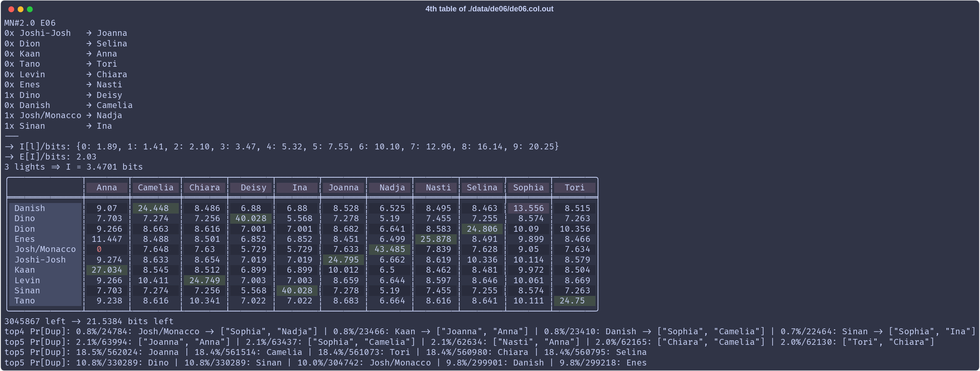Image resolution: width=980 pixels, height=371 pixels.
Task: Click highlighted cell 24.795
Action: [x=344, y=260]
